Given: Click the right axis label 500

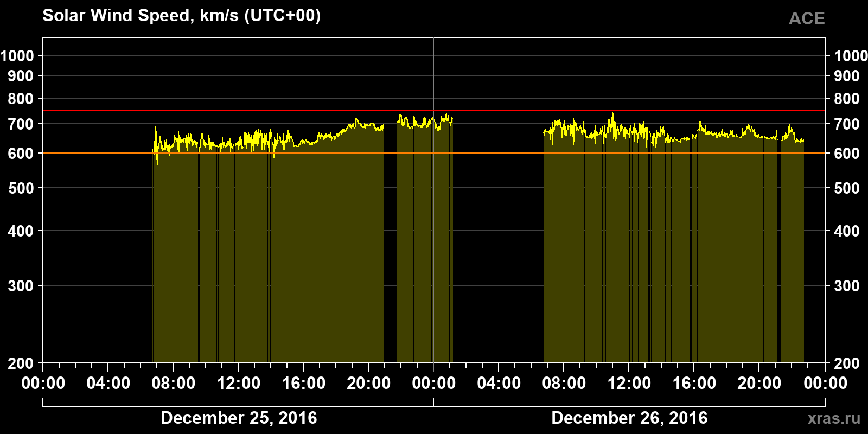Looking at the screenshot, I should click(x=847, y=188).
